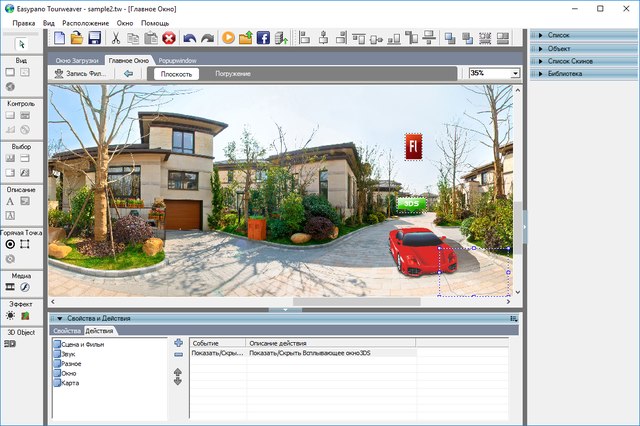Open the Помощь menu
Viewport: 640px width, 426px height.
pyautogui.click(x=155, y=23)
